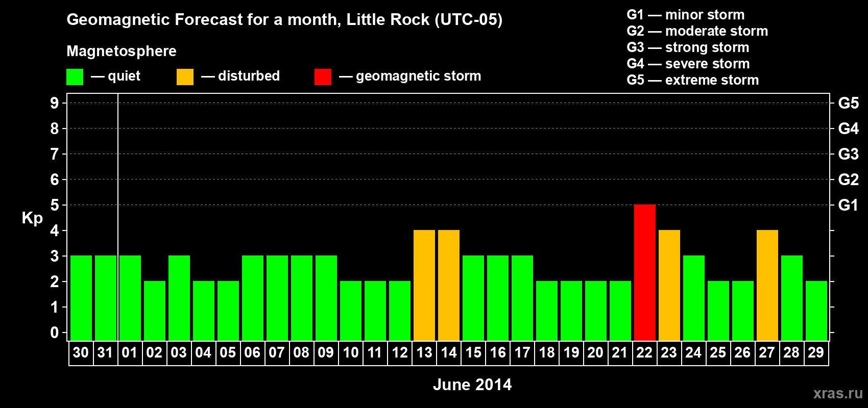Select the green bar for June 21
Image resolution: width=868 pixels, height=408 pixels.
(x=620, y=311)
